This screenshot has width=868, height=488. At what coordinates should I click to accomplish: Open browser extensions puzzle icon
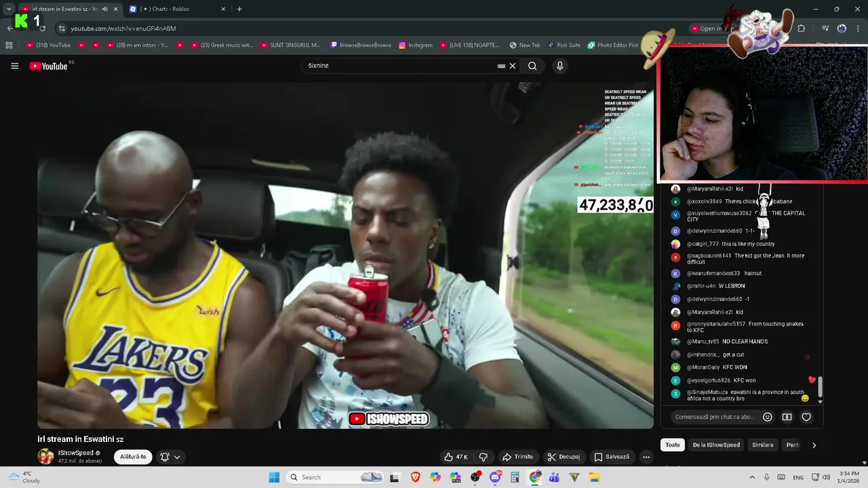801,28
